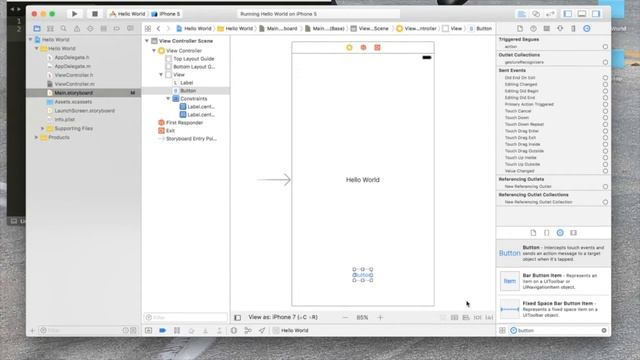The height and width of the screenshot is (360, 640).
Task: Click the related items grid icon
Action: [x=148, y=29]
